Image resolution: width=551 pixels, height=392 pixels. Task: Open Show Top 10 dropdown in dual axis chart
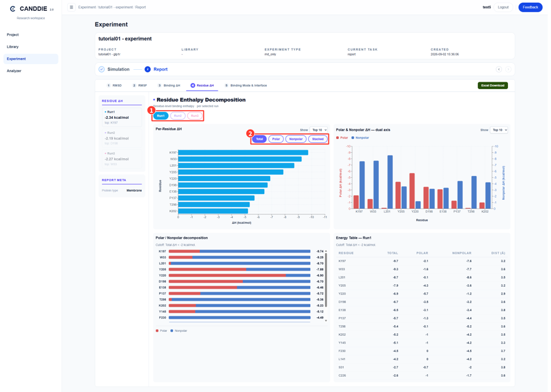tap(499, 130)
